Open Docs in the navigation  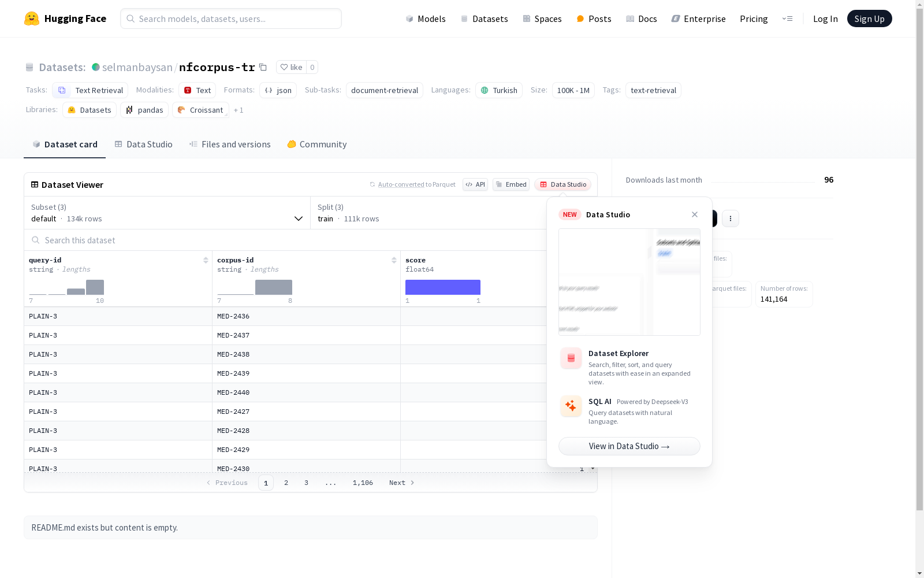coord(642,18)
